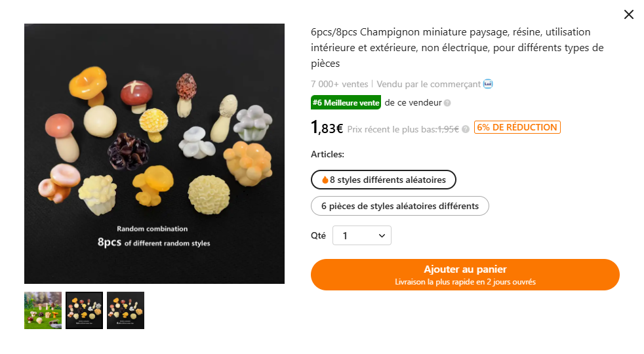Click the flame icon on 8 styles option

coord(325,180)
